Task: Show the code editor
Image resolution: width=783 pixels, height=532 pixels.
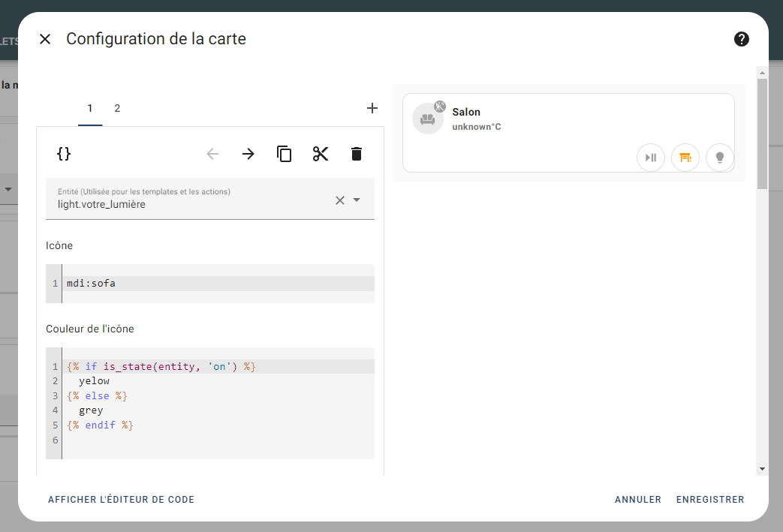Action: click(121, 500)
